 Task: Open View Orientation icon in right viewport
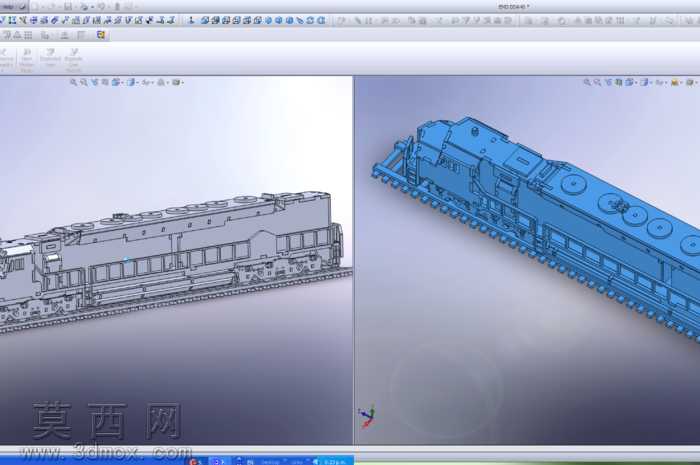[629, 83]
